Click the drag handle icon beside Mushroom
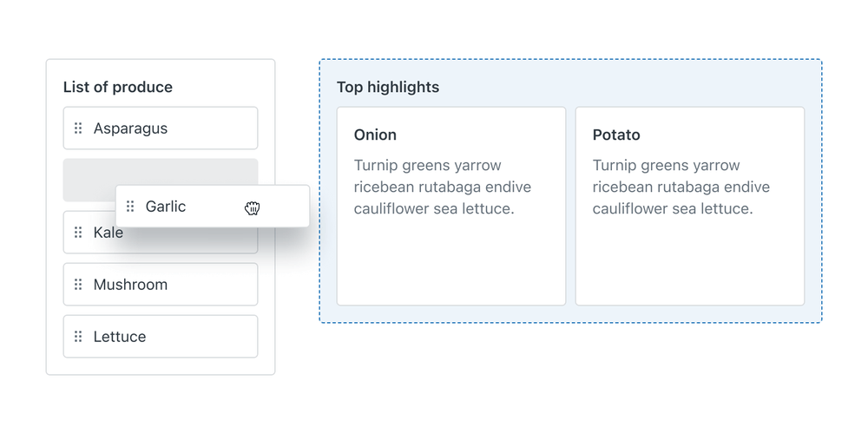 [x=78, y=285]
